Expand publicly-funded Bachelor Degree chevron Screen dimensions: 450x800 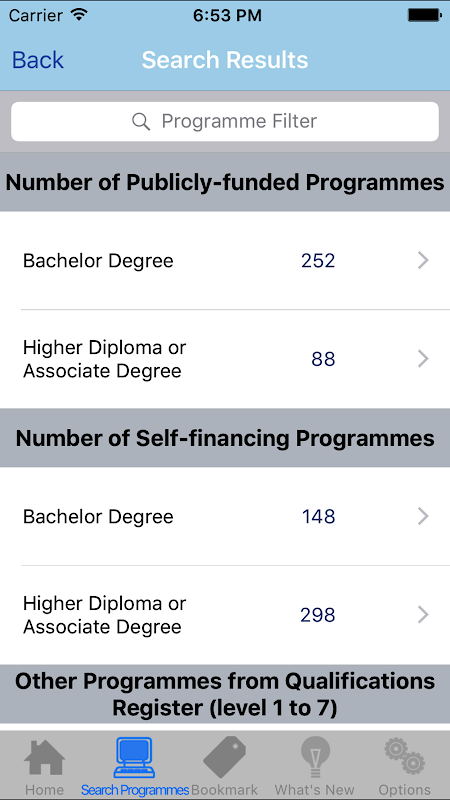(423, 261)
